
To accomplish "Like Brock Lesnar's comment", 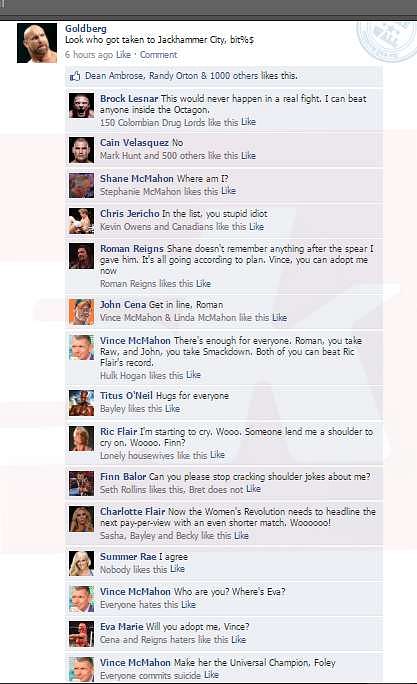I will coord(248,122).
